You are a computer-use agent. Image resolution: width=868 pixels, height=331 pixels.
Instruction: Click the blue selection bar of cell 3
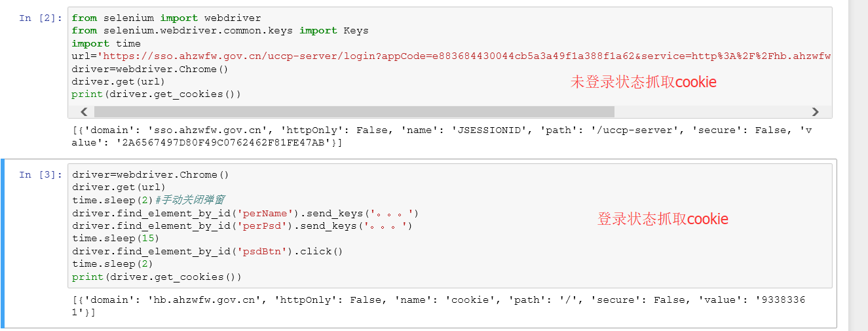coord(3,243)
